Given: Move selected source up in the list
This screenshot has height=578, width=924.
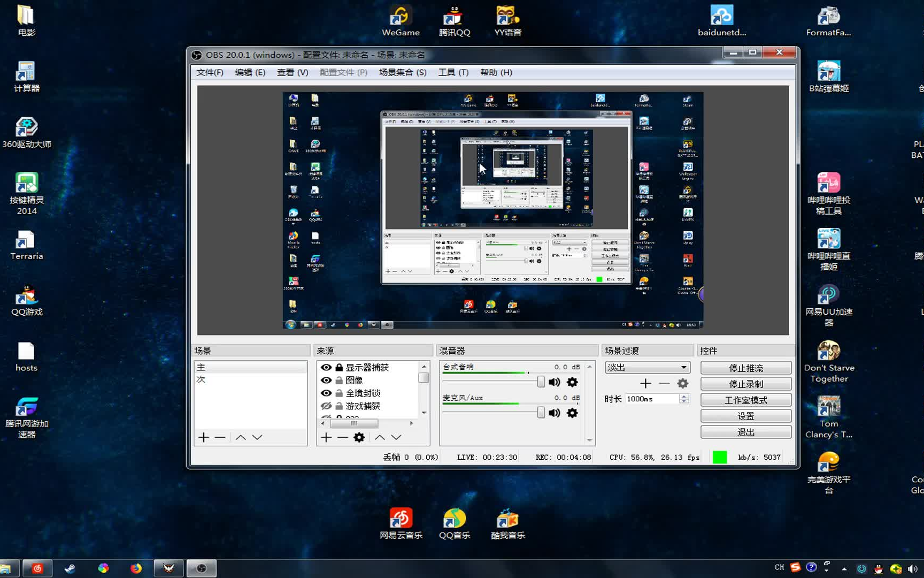Looking at the screenshot, I should [380, 437].
